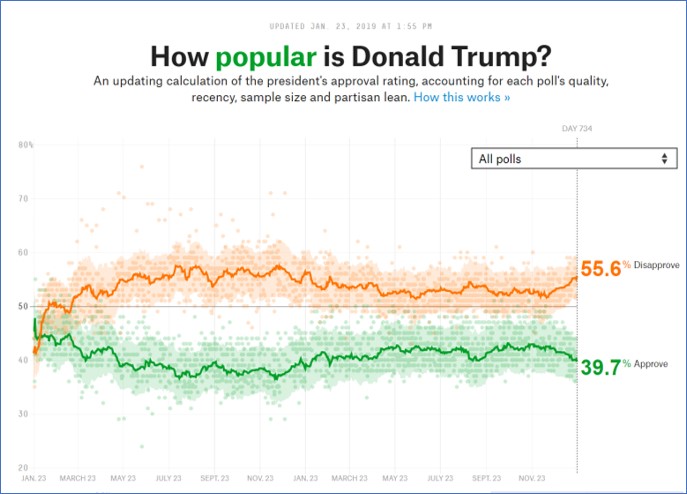Click the 50 y-axis label
The width and height of the screenshot is (687, 494).
[24, 306]
